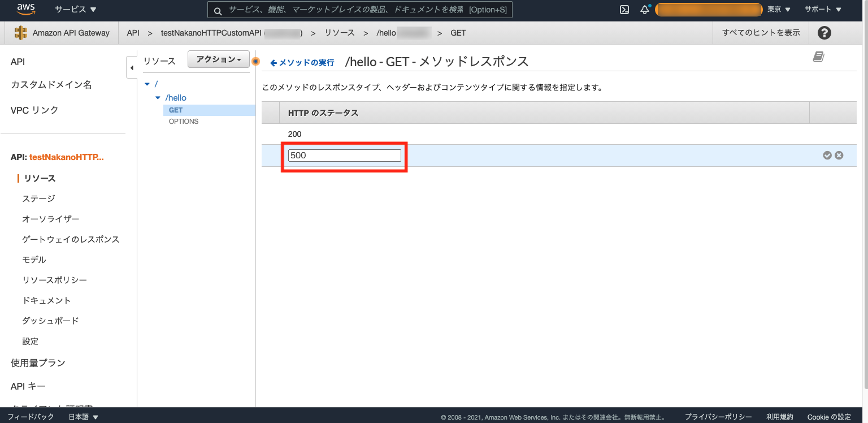Open プライバシーポリシー footer link

point(718,417)
